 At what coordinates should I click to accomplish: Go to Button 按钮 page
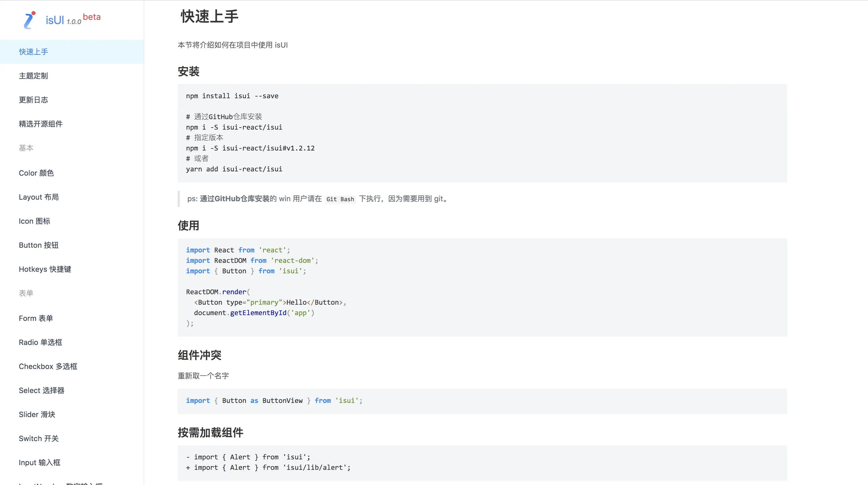click(39, 245)
